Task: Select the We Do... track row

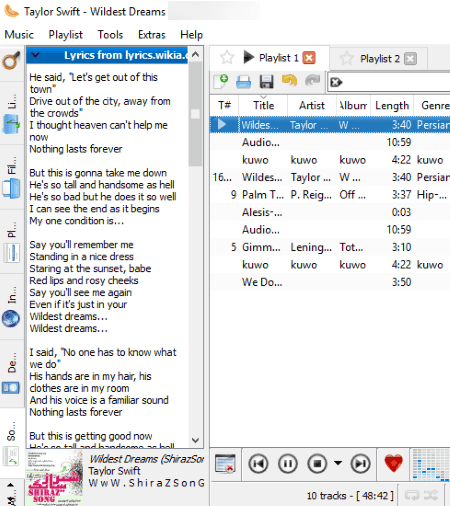Action: (x=330, y=282)
